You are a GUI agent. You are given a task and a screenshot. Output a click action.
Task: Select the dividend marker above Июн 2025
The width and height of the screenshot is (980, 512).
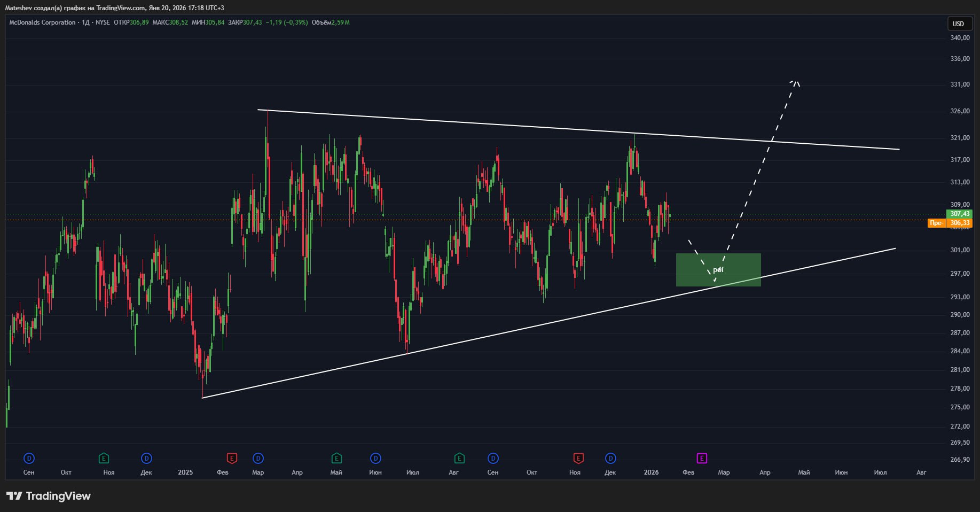[375, 458]
